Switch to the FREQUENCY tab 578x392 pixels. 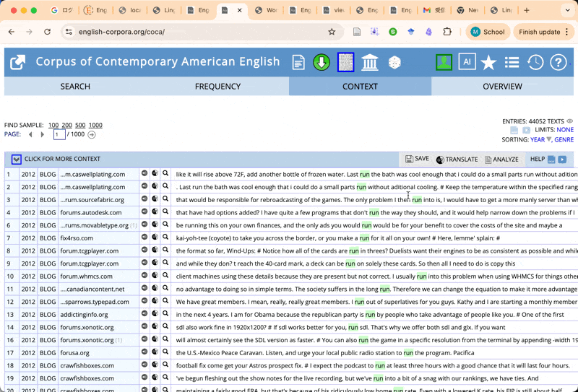217,86
